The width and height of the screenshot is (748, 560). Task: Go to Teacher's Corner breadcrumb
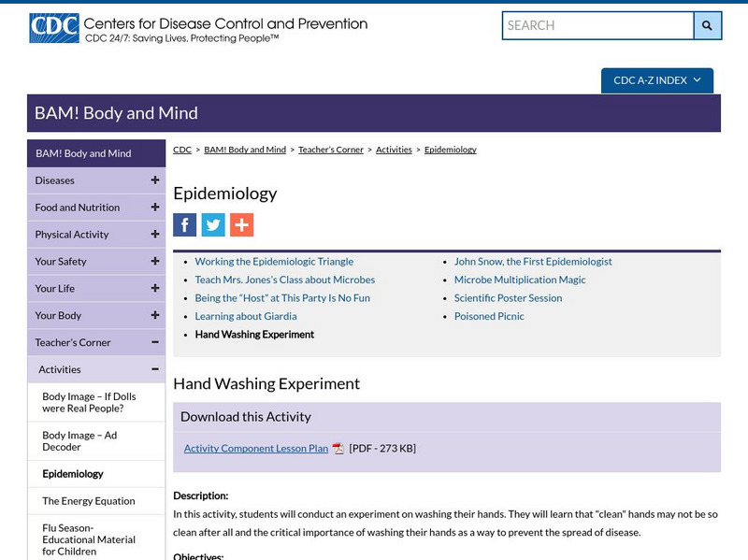pos(331,150)
